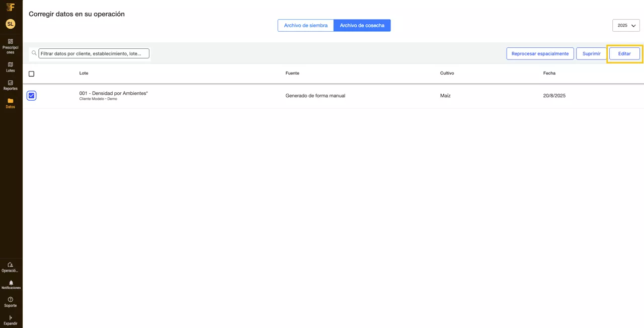Click the app logo in sidebar
This screenshot has height=328, width=644.
(10, 7)
